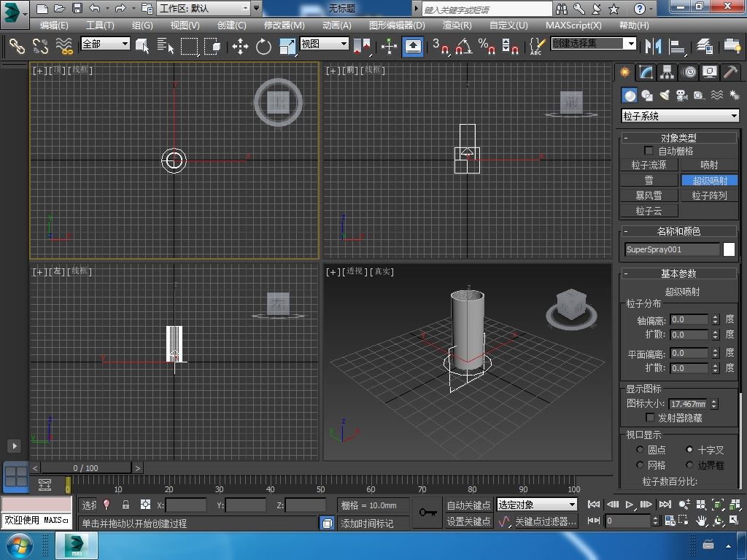This screenshot has width=747, height=560.
Task: Select the 圆点 viewport display option
Action: tap(640, 450)
